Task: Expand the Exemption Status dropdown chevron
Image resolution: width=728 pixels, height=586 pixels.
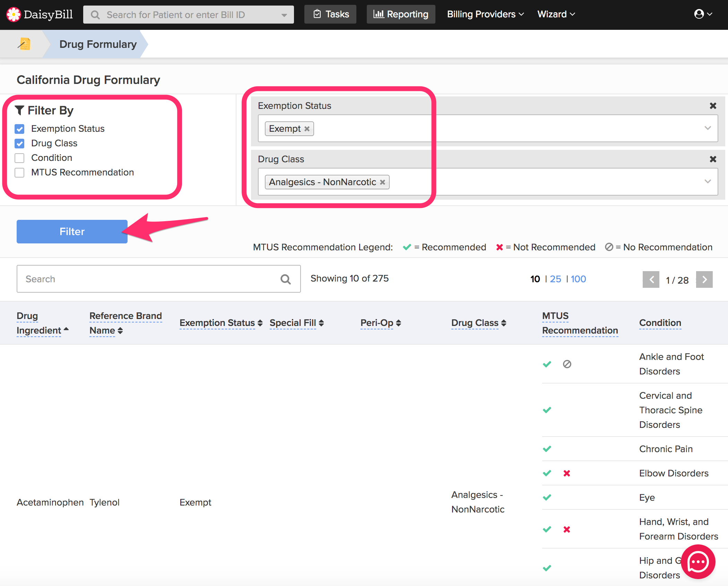Action: pos(708,128)
